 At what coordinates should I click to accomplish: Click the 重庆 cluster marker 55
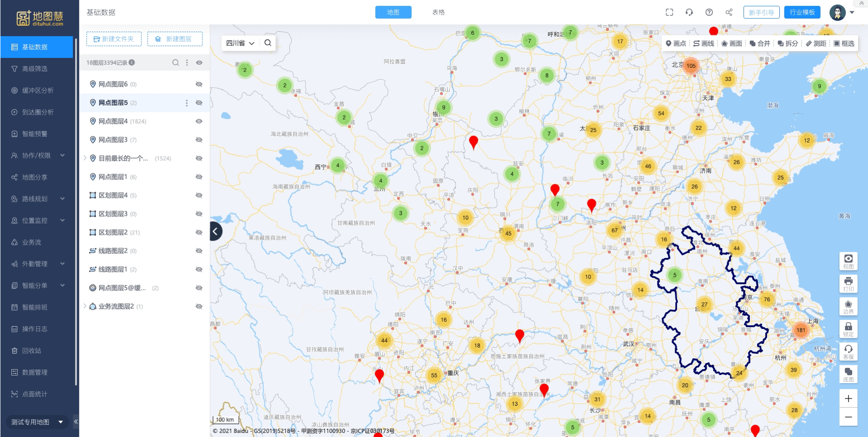(x=434, y=375)
